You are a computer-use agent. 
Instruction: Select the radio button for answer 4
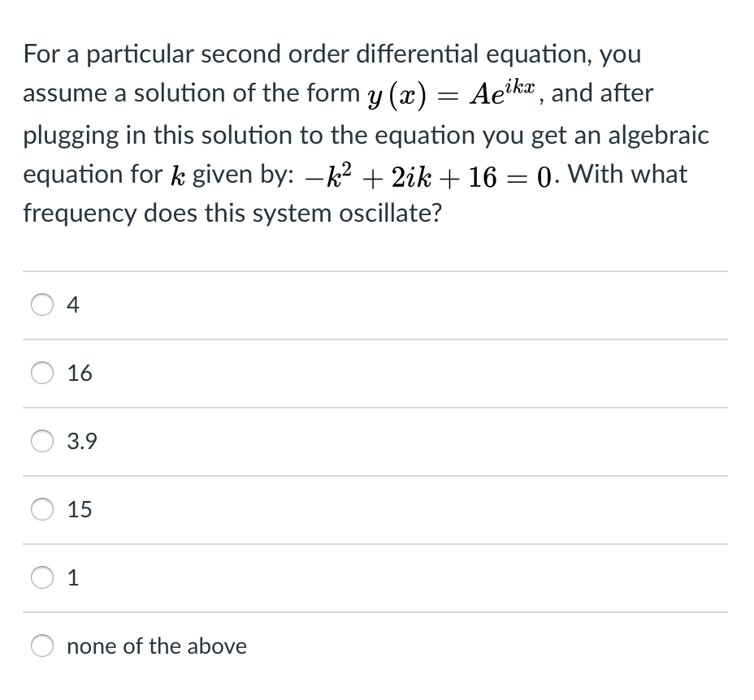[x=42, y=305]
